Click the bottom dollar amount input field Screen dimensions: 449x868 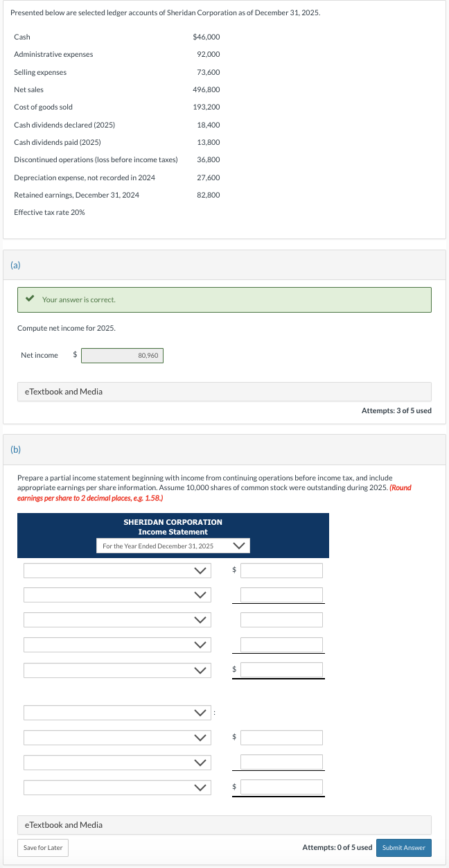[x=281, y=787]
